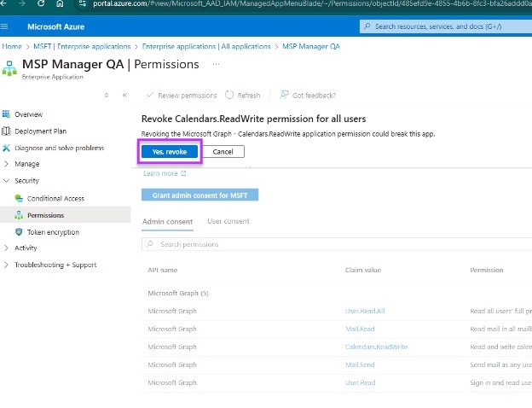The width and height of the screenshot is (532, 408).
Task: Click the MSP Manager QA enterprise application icon
Action: click(x=9, y=68)
